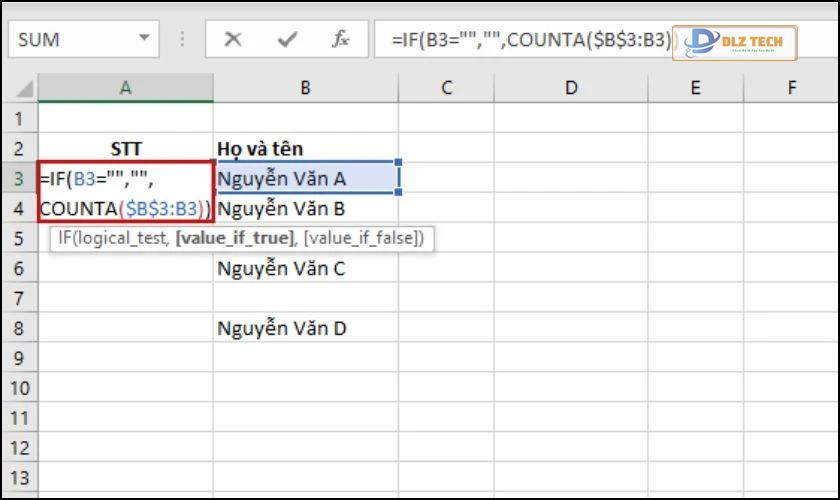840x500 pixels.
Task: Click value_if_true argument in tooltip
Action: coord(235,238)
